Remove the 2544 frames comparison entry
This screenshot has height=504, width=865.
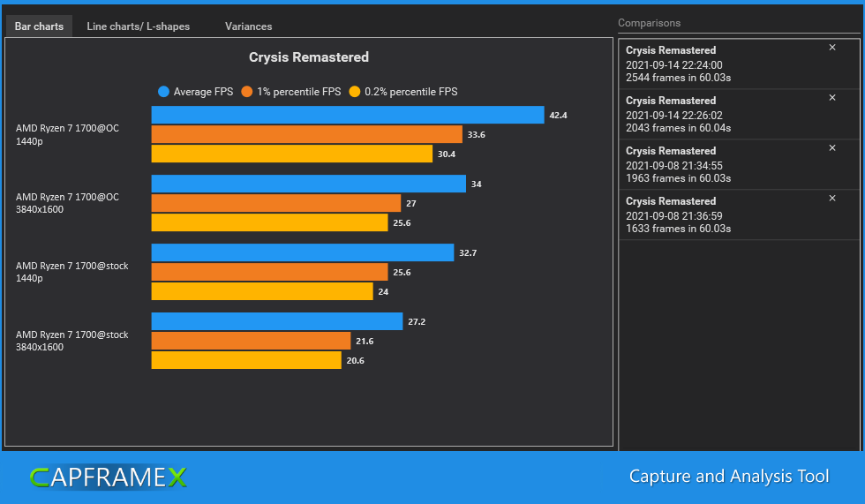tap(832, 48)
